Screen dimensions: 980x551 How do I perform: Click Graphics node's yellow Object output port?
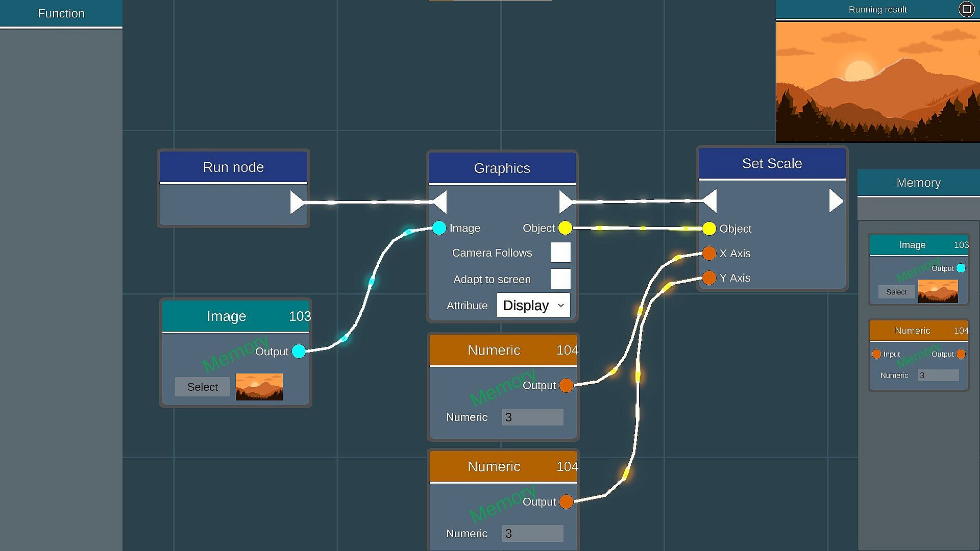coord(565,228)
